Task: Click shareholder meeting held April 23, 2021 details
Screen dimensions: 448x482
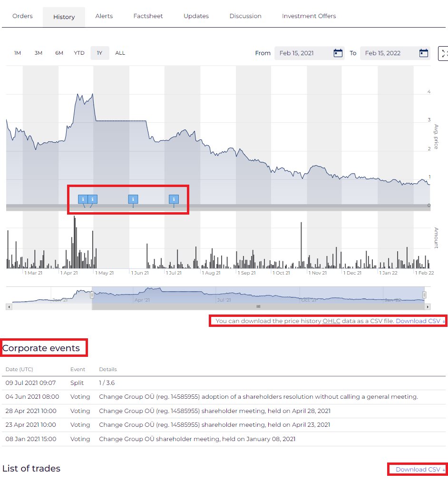Action: (x=214, y=424)
